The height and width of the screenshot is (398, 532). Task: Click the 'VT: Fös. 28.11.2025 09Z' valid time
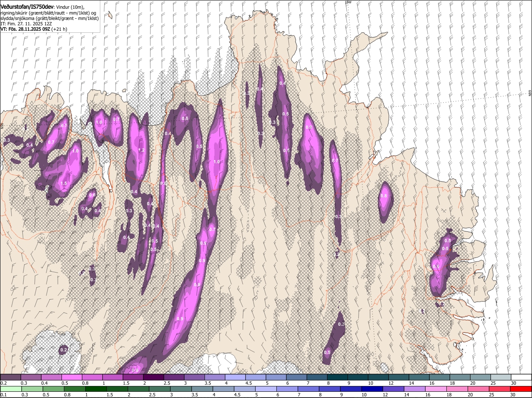25,29
